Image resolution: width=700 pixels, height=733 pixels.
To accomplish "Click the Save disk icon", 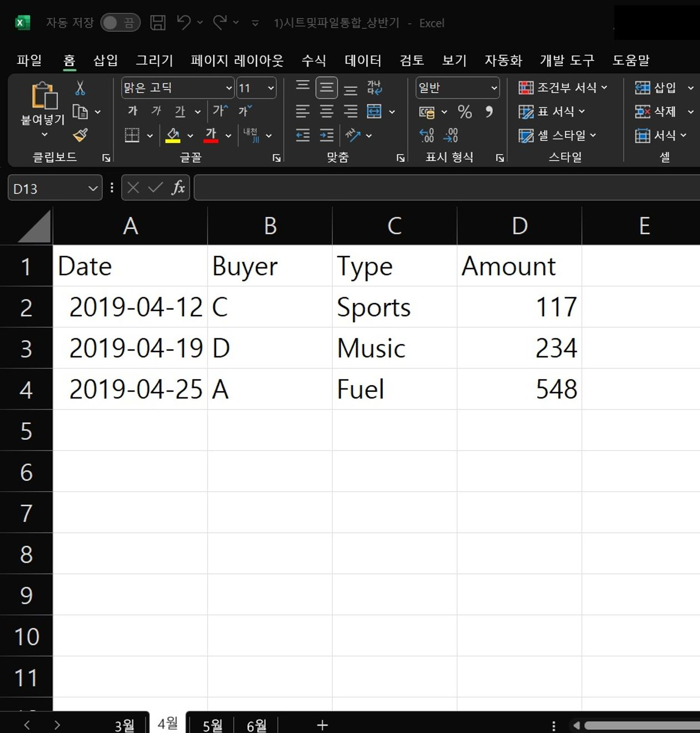I will click(x=158, y=23).
